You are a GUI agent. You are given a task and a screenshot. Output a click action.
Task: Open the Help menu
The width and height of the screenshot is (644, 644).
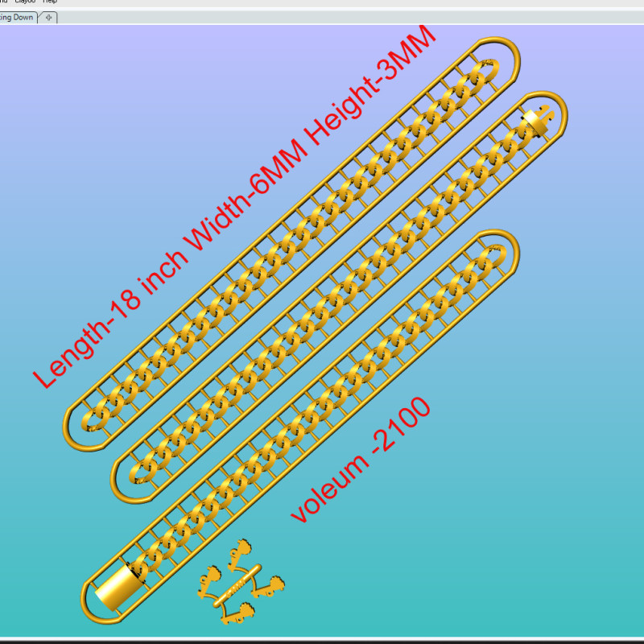[50, 2]
